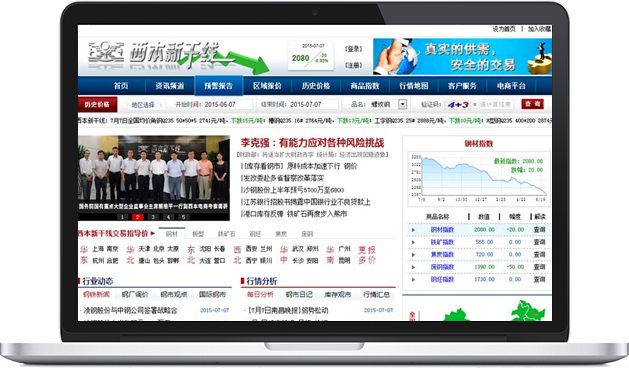
Task: Open the 江苏银行招股书 news link
Action: click(306, 202)
